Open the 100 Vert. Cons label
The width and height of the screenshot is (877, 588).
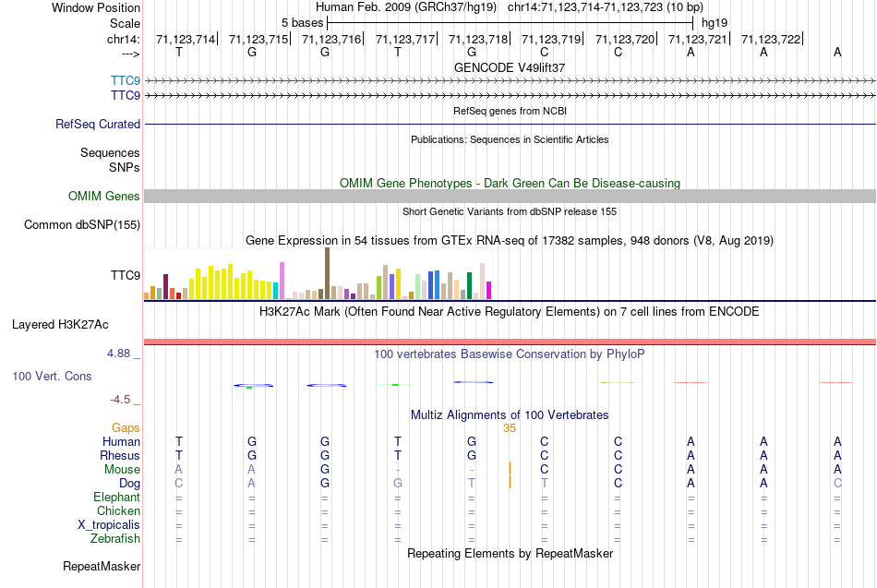click(52, 377)
